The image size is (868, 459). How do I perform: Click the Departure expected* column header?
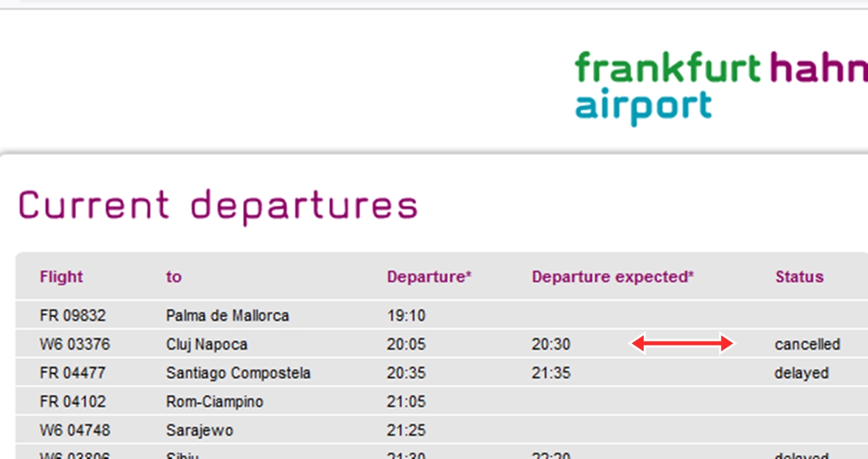(613, 277)
